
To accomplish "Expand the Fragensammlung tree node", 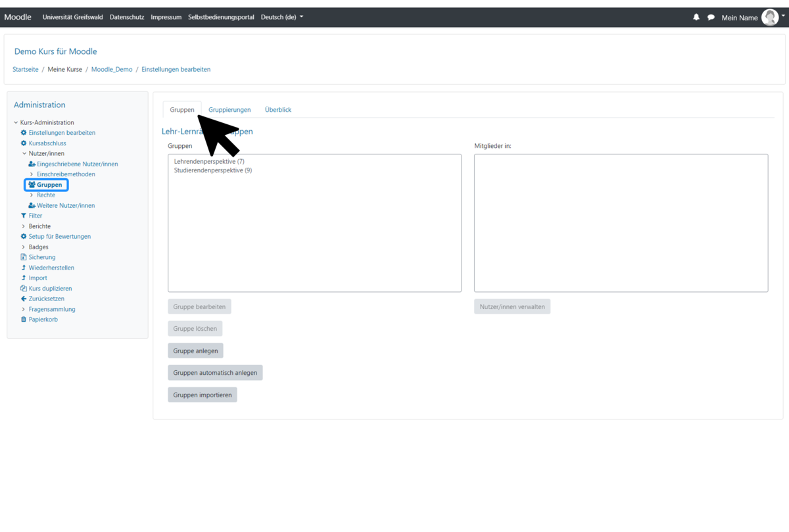I will [x=24, y=309].
